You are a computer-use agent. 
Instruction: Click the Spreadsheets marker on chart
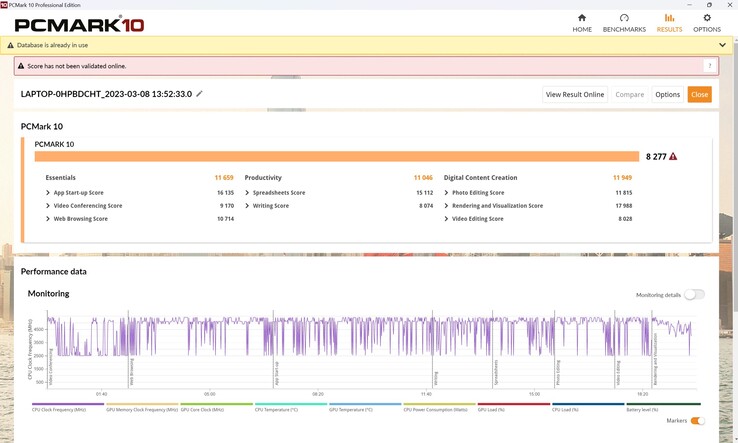[x=495, y=373]
